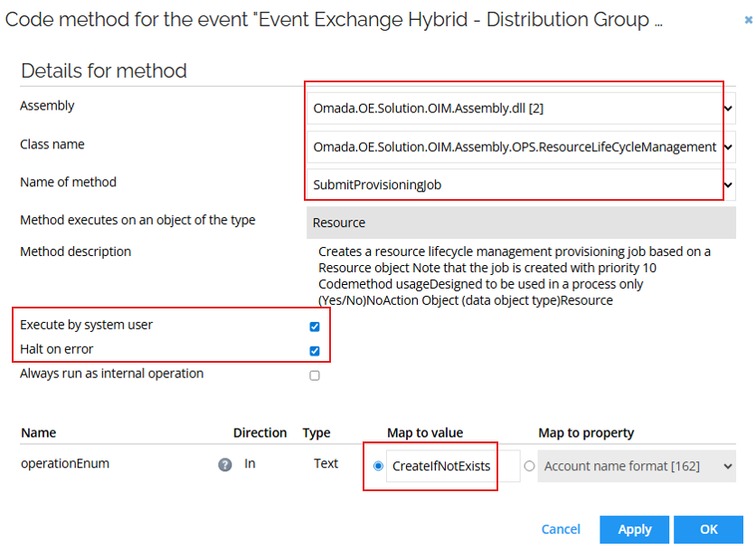Viewport: 756px width, 550px height.
Task: Uncheck Execute by system user
Action: [x=315, y=327]
